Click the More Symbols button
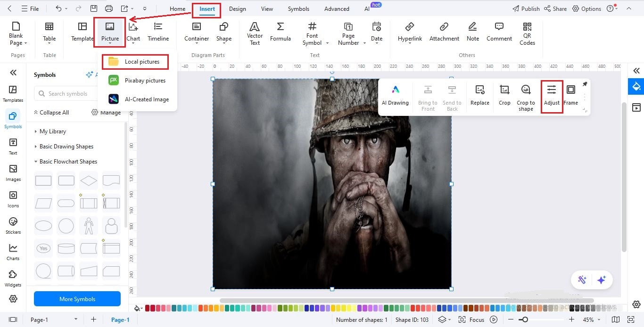 77,299
